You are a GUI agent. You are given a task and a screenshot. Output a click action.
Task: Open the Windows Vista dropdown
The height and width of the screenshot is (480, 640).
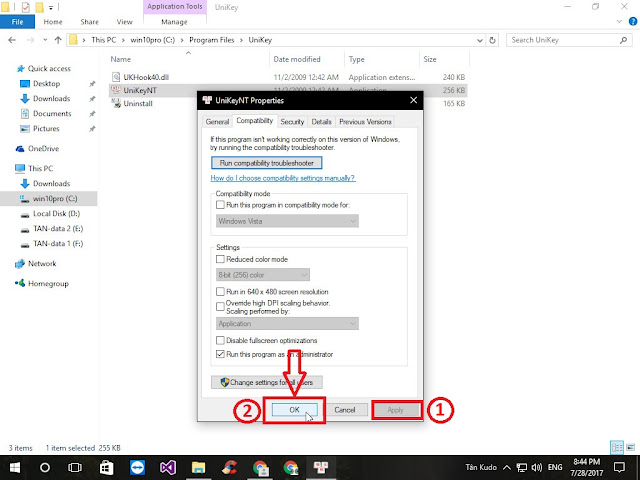pyautogui.click(x=287, y=221)
